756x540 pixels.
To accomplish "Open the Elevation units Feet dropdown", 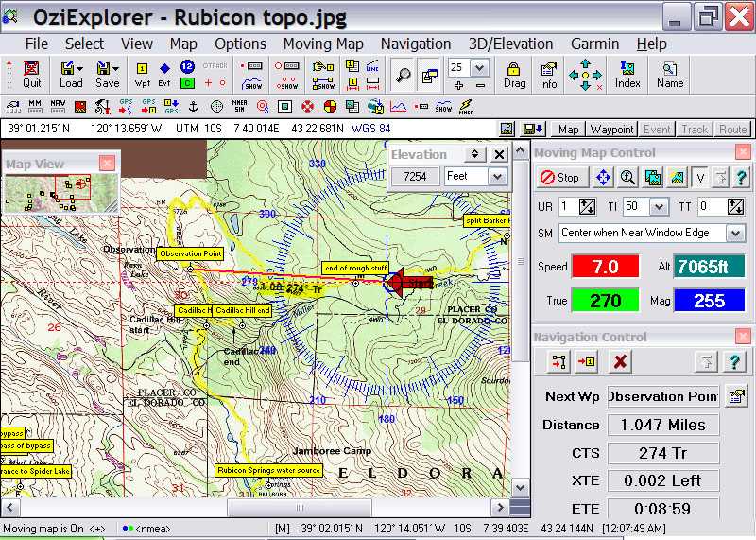I will pyautogui.click(x=498, y=177).
